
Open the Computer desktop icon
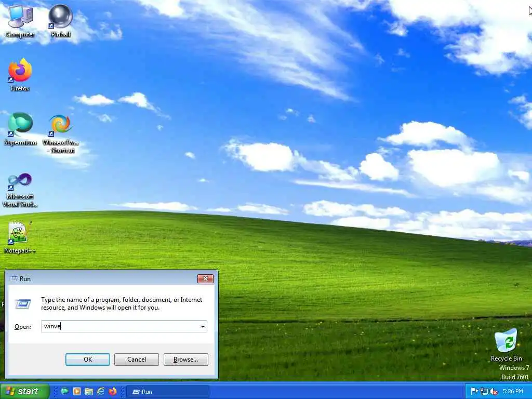click(20, 20)
